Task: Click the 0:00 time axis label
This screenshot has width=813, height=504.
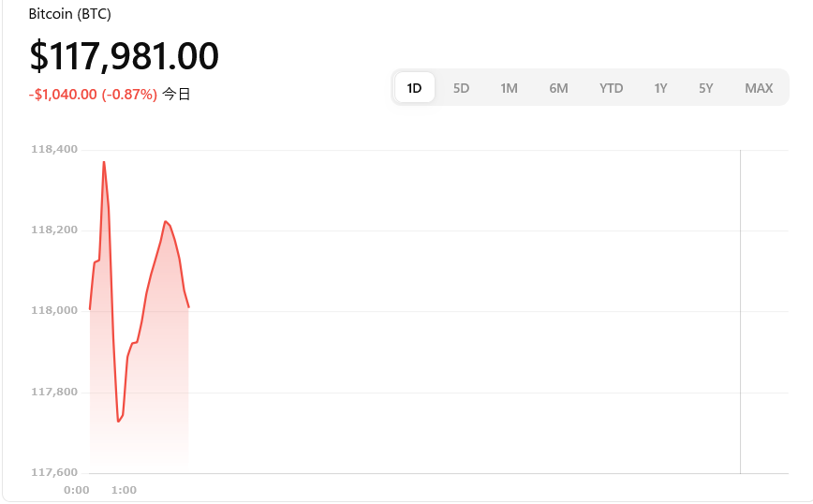Action: (76, 490)
